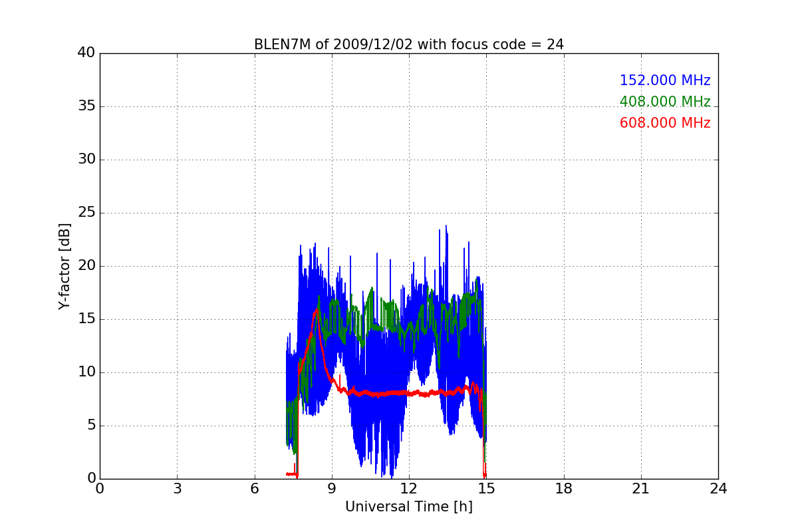Click the peak of the red 608 MHz curve
The width and height of the screenshot is (798, 532).
(x=317, y=309)
